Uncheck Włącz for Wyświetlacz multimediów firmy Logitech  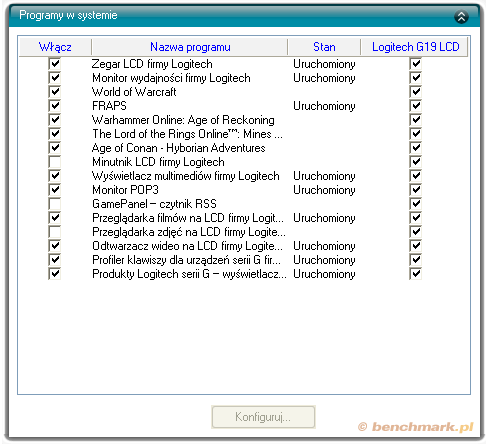(x=55, y=176)
